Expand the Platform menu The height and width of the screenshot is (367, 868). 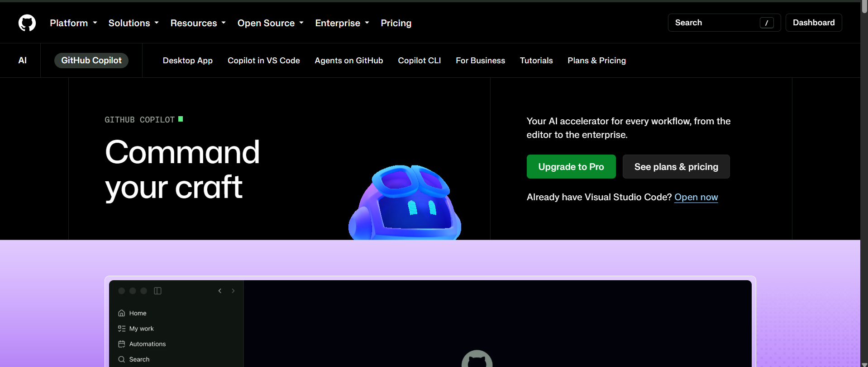[73, 23]
